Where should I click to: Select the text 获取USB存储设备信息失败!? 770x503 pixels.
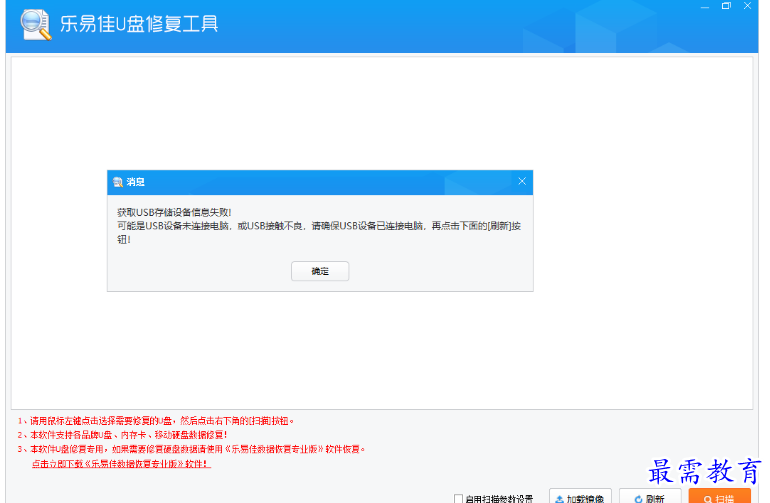coord(174,212)
